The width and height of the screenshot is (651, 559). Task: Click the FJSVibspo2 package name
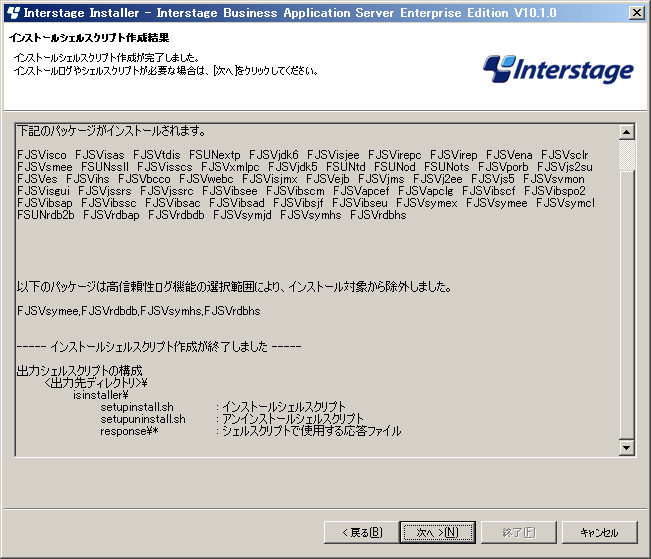[555, 191]
